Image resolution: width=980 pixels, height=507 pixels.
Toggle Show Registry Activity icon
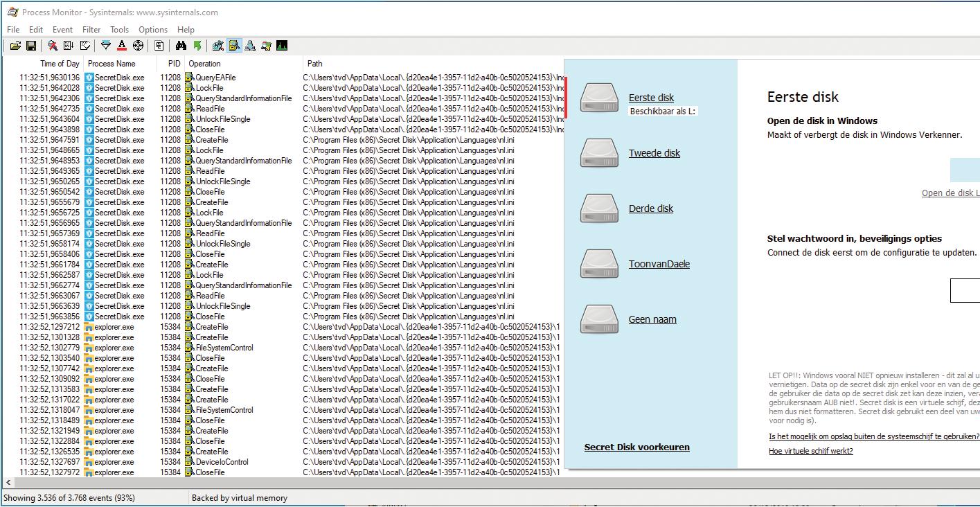[218, 46]
